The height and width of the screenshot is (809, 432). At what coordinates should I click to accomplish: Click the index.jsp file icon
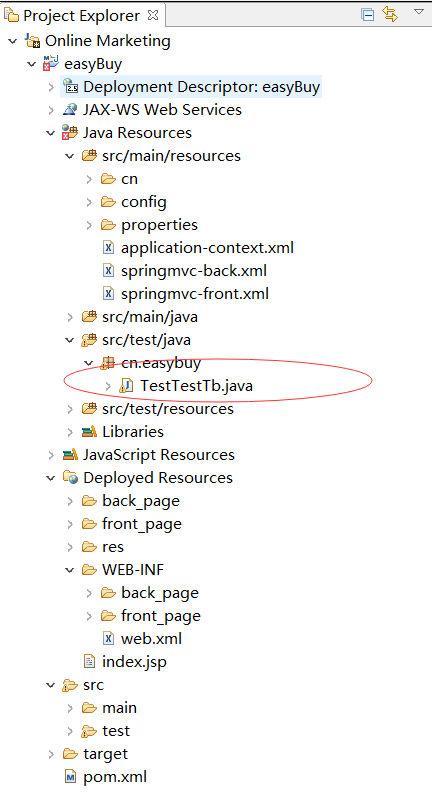(x=89, y=661)
